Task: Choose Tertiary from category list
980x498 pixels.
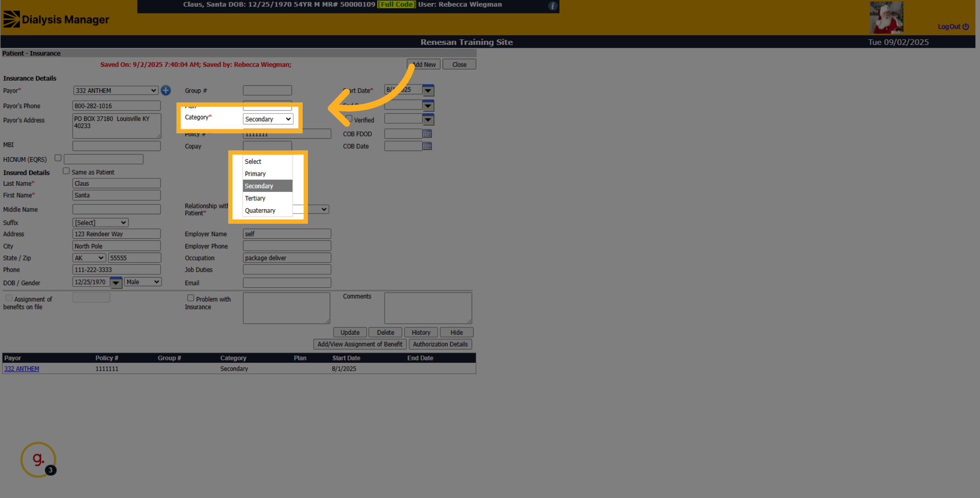Action: pyautogui.click(x=267, y=198)
